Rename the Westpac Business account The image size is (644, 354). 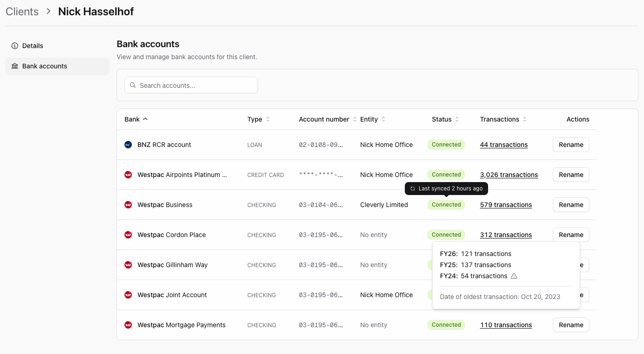pos(571,205)
